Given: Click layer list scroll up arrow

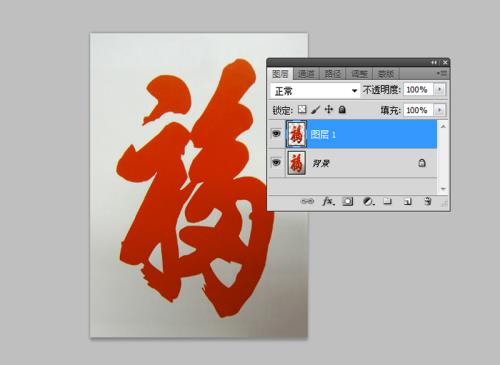Looking at the screenshot, I should pos(443,127).
